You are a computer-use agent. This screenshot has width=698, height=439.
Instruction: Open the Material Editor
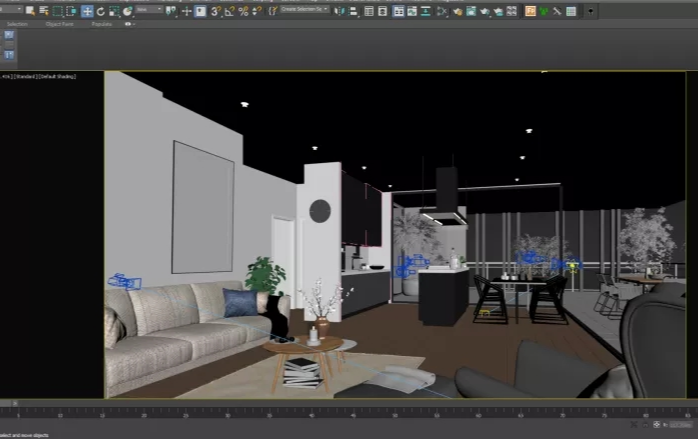(458, 11)
